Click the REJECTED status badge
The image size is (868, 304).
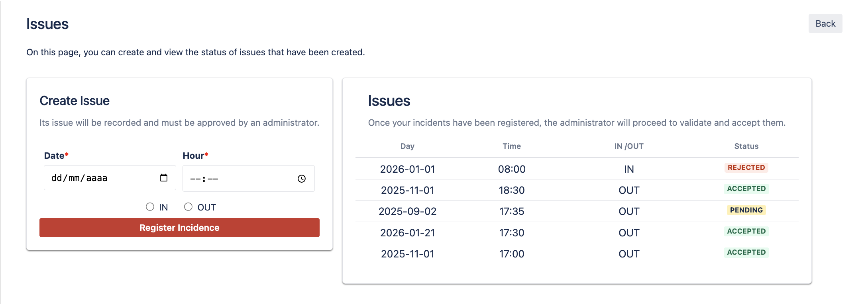(x=746, y=168)
